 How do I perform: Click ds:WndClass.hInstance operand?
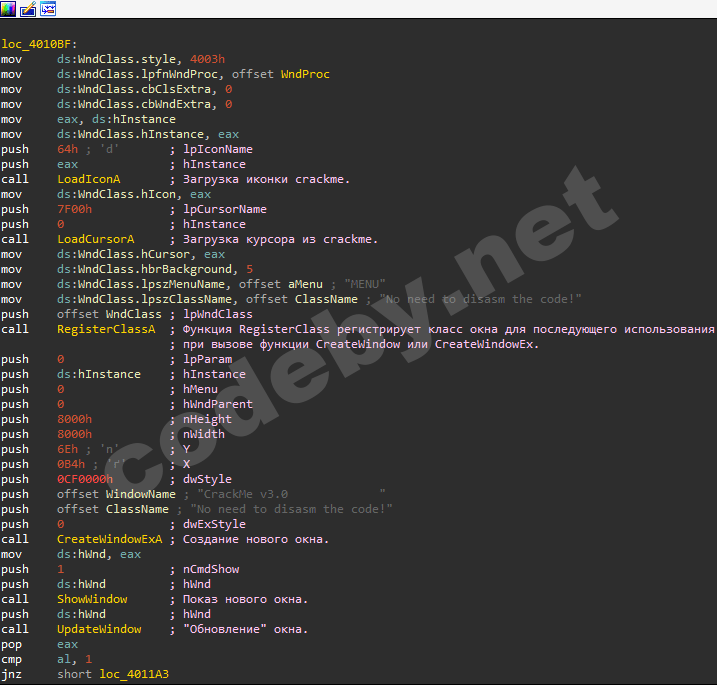click(130, 134)
